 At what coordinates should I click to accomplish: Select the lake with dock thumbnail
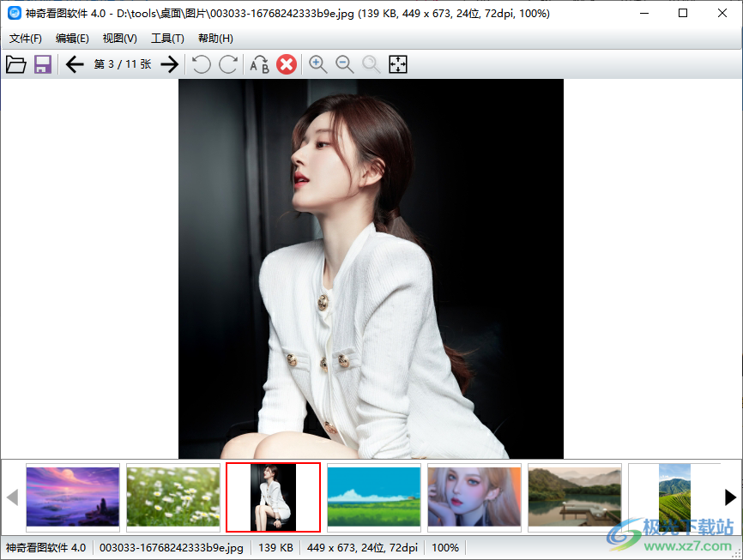575,497
